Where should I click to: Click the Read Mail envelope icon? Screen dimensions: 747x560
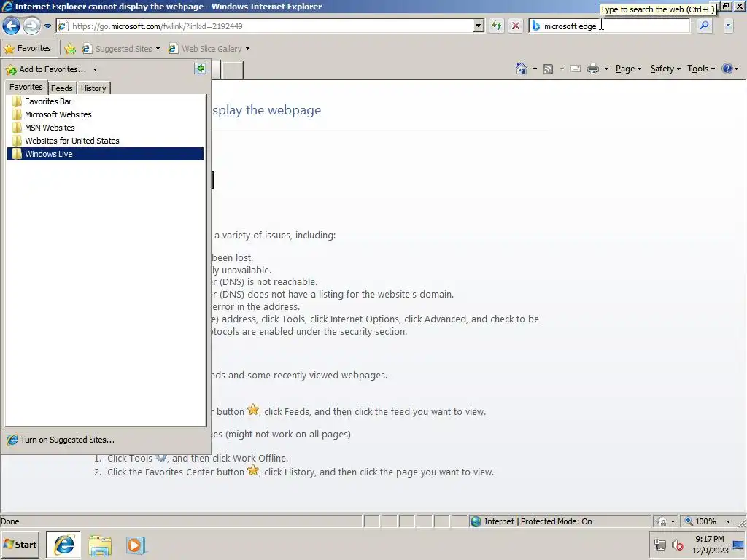pyautogui.click(x=576, y=69)
